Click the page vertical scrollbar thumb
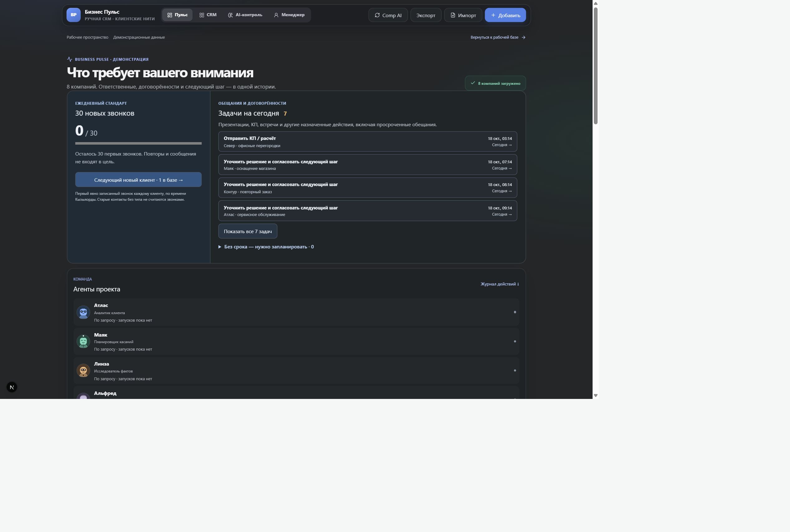 coord(595,66)
